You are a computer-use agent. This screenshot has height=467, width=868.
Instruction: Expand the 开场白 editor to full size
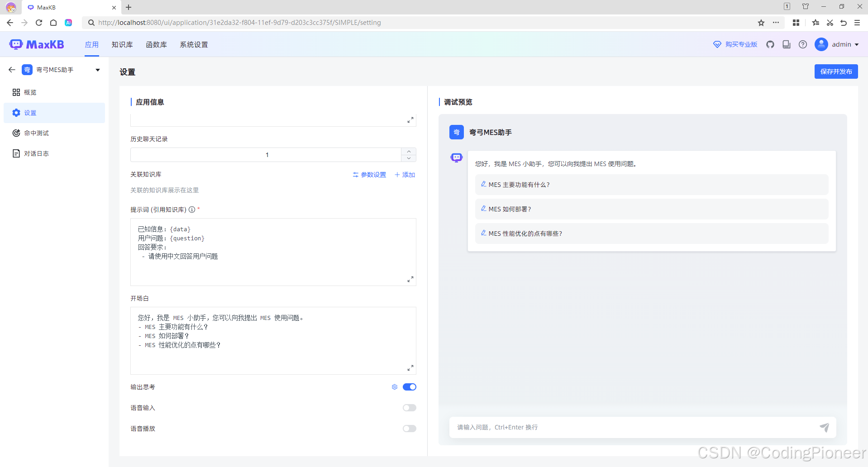[x=410, y=368]
